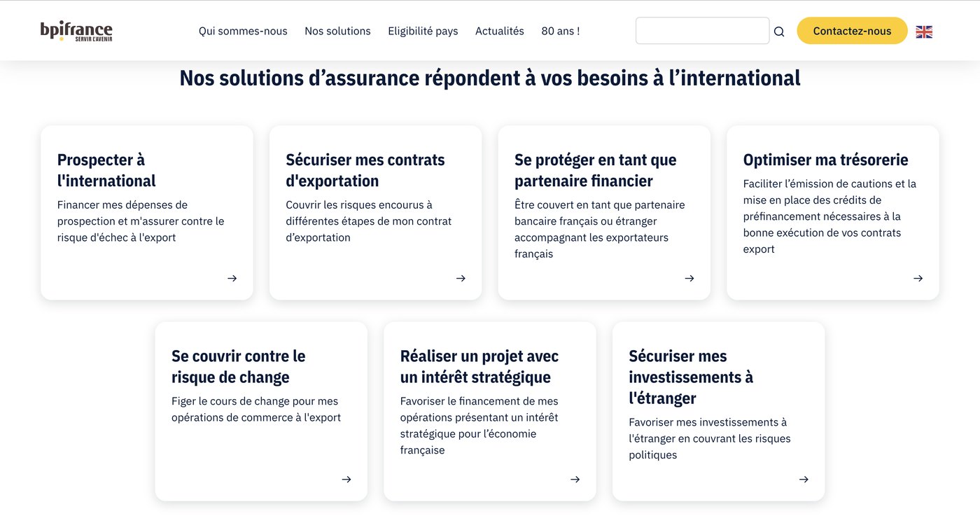Click the search magnifier icon
The height and width of the screenshot is (530, 980).
(x=779, y=32)
